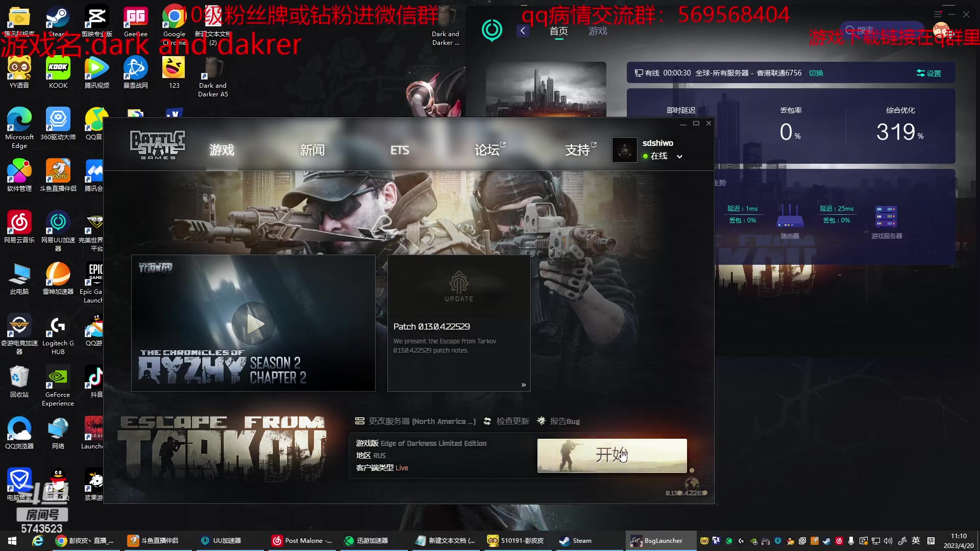Screen dimensions: 980x551
Task: Expand the 在线 status dropdown
Action: (679, 157)
